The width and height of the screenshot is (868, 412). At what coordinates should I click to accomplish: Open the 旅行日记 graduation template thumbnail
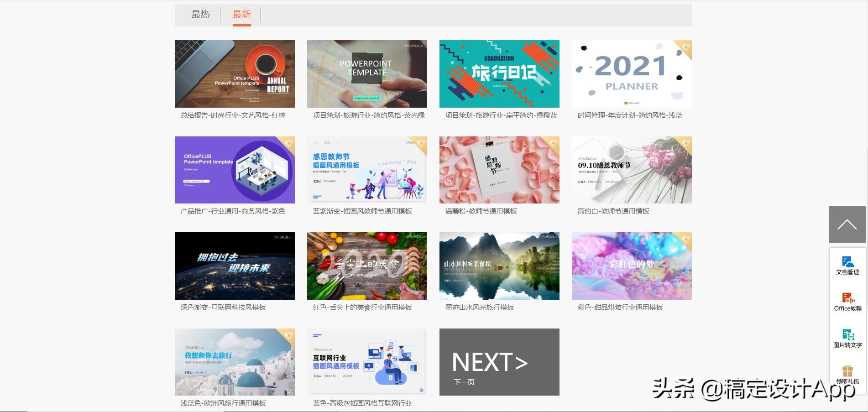coord(499,74)
